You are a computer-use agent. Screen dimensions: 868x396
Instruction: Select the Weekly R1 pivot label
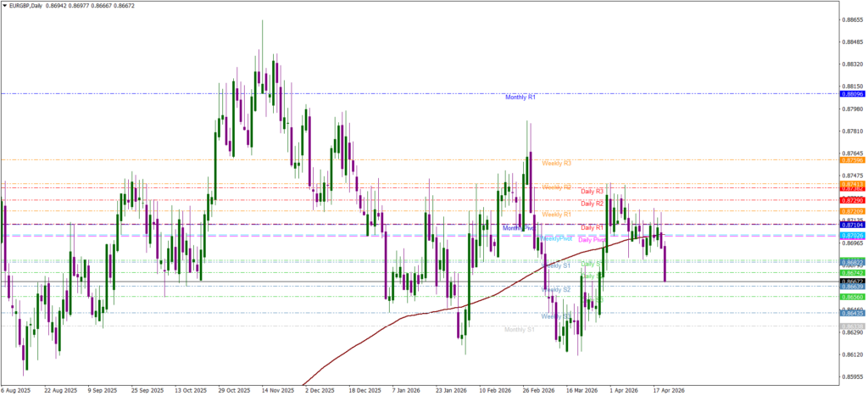point(556,215)
